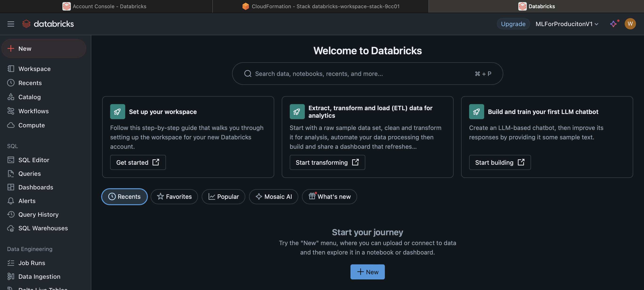Select the Recents filter tab
This screenshot has height=290, width=644.
(x=124, y=197)
